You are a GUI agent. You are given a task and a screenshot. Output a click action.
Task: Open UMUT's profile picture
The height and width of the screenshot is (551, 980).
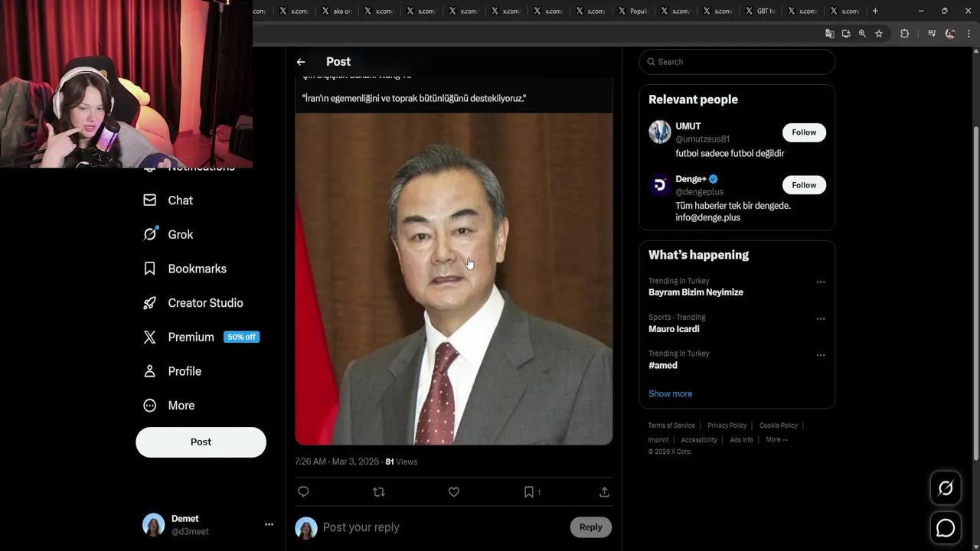click(660, 132)
